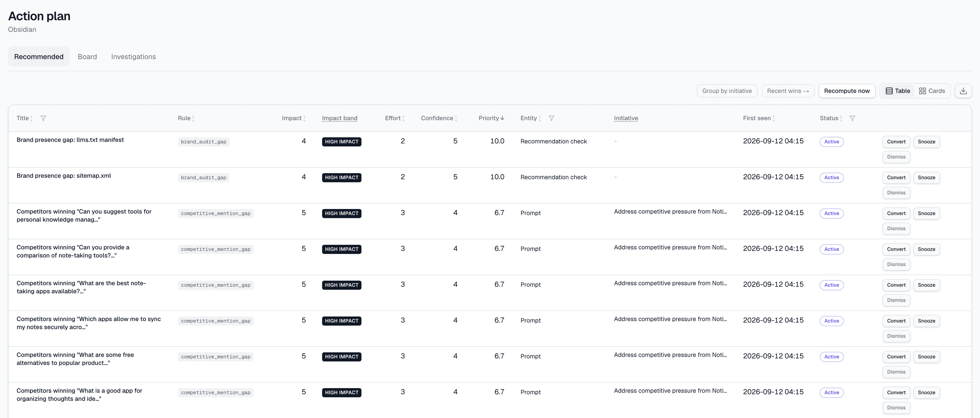Click brand_audit_gap rule tag in llms.txt row
980x418 pixels.
(204, 142)
